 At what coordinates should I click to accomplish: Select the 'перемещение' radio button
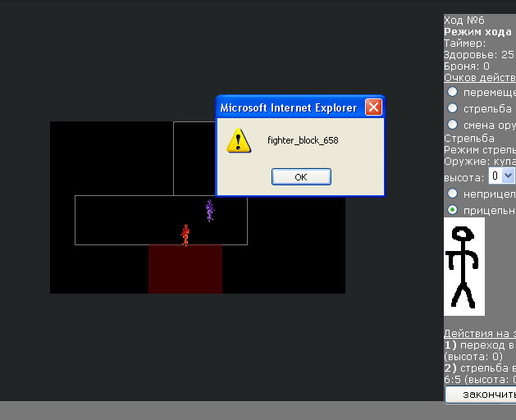pos(453,92)
